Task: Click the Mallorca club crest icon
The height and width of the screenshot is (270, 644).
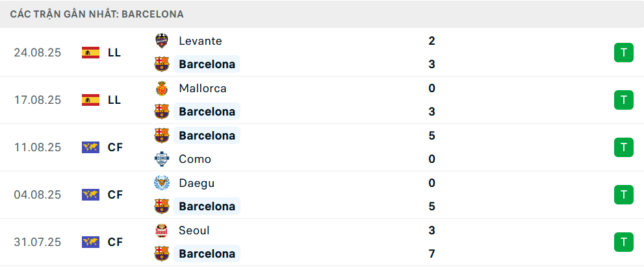Action: point(161,88)
